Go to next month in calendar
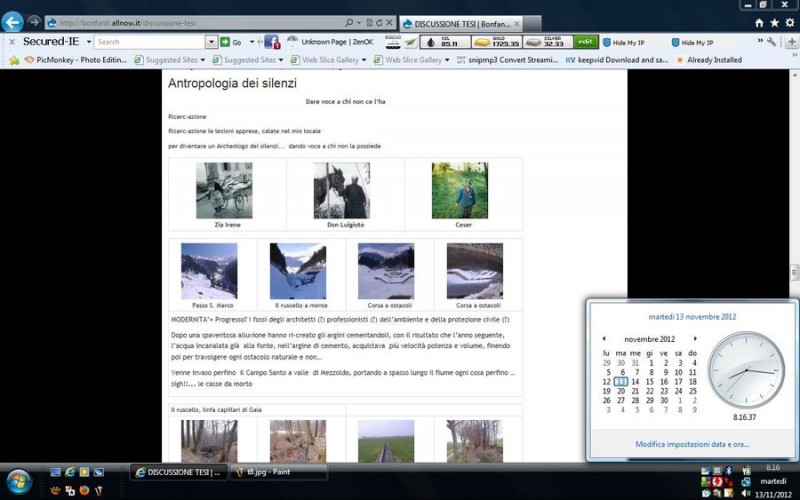The height and width of the screenshot is (500, 800). point(695,339)
